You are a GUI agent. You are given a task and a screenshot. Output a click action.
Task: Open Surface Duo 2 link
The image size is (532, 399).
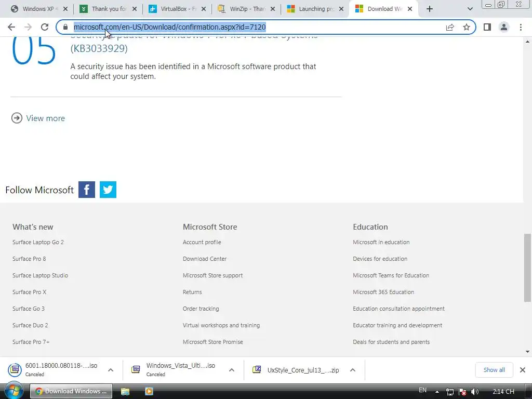[30, 325]
